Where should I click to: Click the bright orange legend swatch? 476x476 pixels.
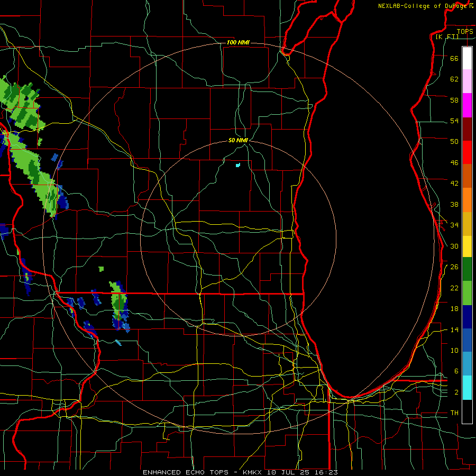tap(467, 200)
